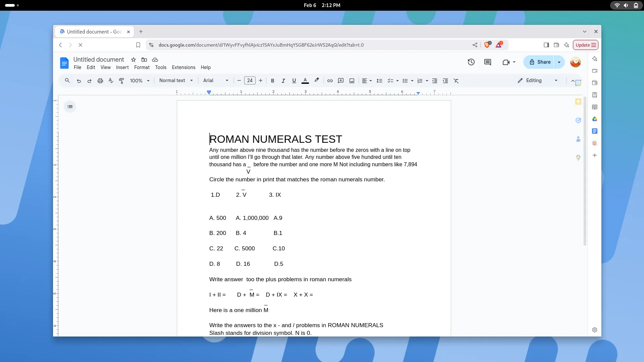
Task: Open Google account avatar
Action: tap(576, 62)
